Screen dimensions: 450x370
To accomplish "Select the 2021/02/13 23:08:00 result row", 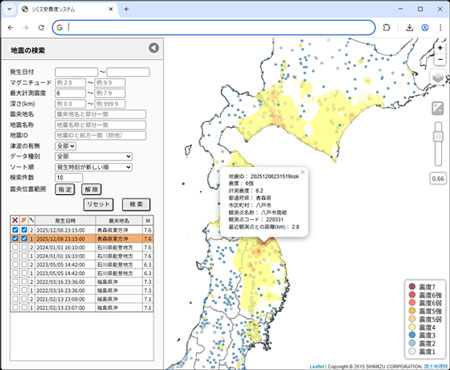I will tap(82, 299).
